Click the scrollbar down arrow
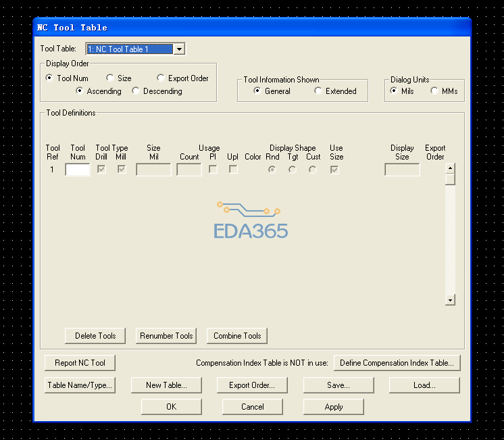The image size is (504, 440). [x=451, y=300]
